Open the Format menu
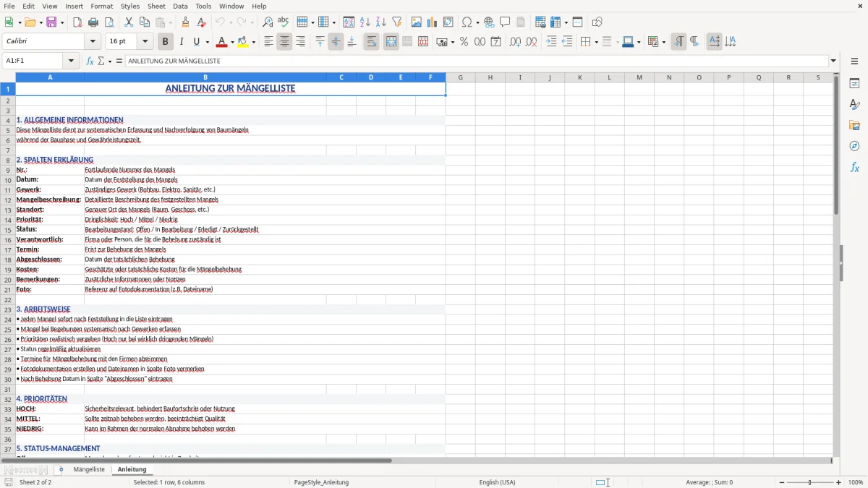The height and width of the screenshot is (488, 868). point(101,6)
